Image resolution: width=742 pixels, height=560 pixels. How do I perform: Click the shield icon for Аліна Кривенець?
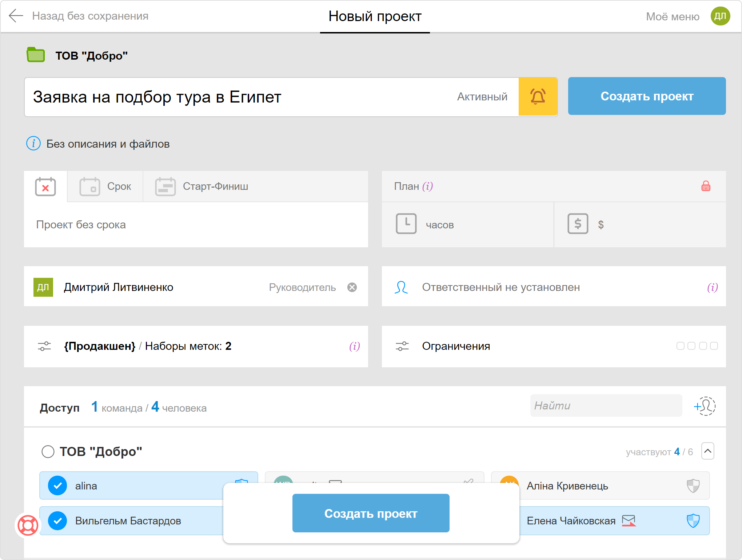pos(693,486)
